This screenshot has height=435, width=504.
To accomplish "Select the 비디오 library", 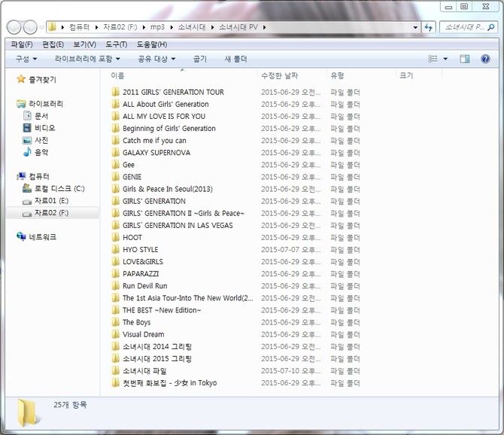I will coord(44,128).
